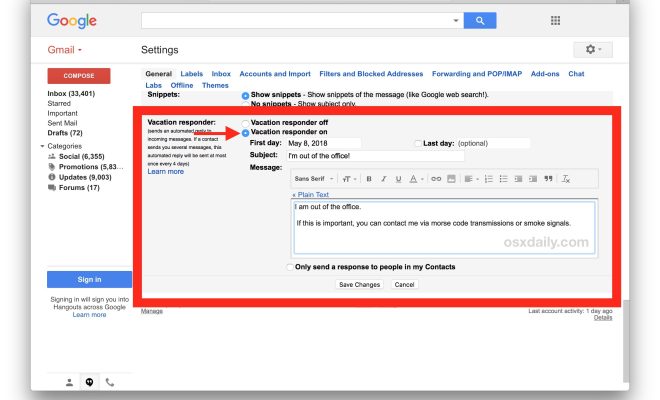Click the blue Sign in button
Image resolution: width=660 pixels, height=400 pixels.
(x=89, y=280)
